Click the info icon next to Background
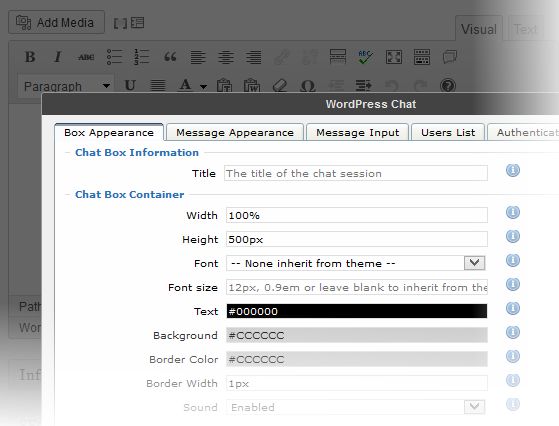559x426 pixels. click(513, 332)
